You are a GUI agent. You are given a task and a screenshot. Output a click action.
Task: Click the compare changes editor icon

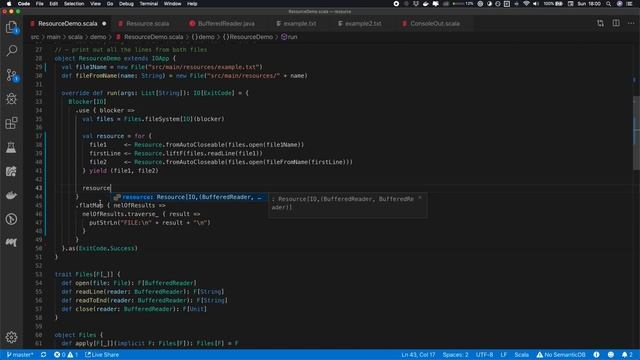click(600, 23)
